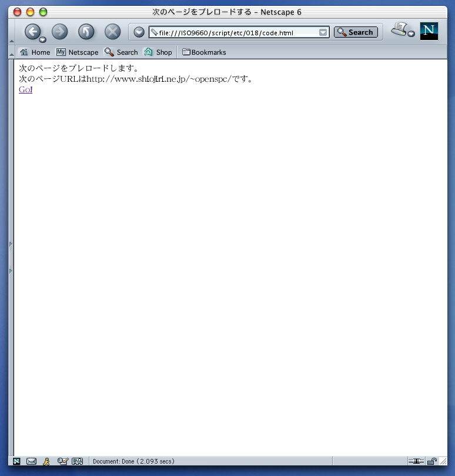This screenshot has height=476, width=455.
Task: Click the shiojiri.ne.jp URL text line
Action: [x=136, y=79]
